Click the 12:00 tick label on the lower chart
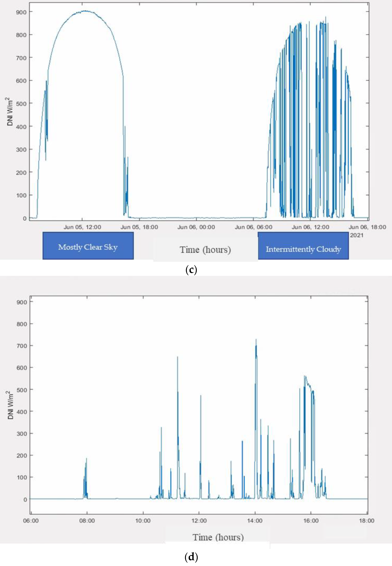 coord(199,521)
